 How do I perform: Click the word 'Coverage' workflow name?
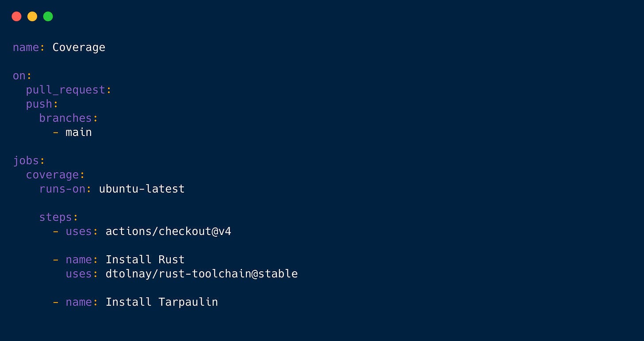(79, 48)
